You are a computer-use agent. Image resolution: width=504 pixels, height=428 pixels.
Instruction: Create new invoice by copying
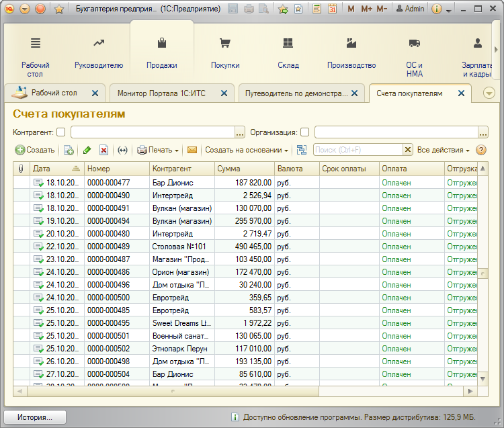(x=69, y=150)
